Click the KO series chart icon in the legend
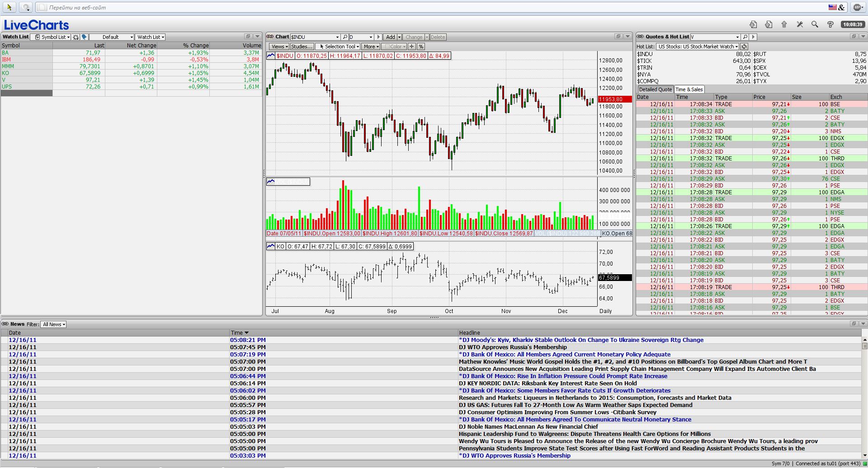The height and width of the screenshot is (468, 868). (271, 246)
